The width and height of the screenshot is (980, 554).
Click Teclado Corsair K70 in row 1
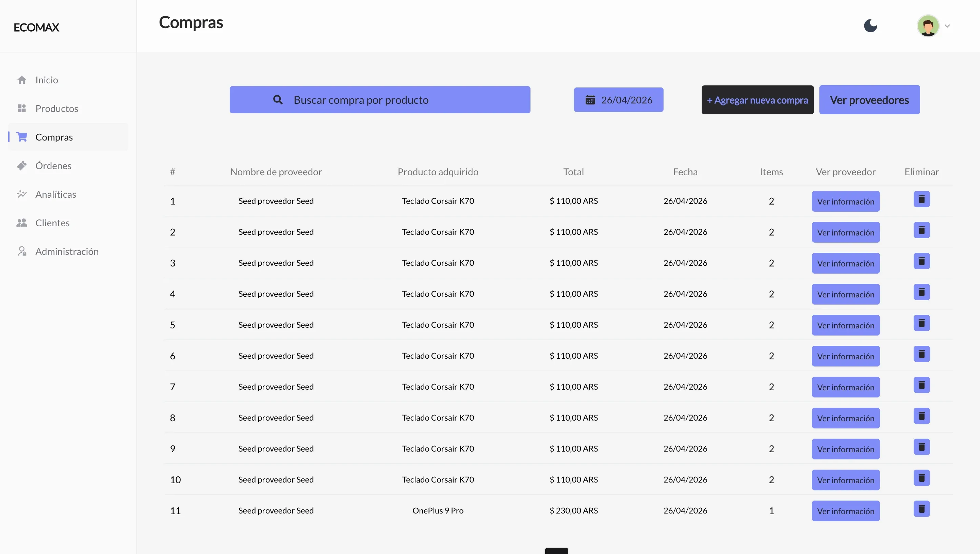pyautogui.click(x=438, y=201)
